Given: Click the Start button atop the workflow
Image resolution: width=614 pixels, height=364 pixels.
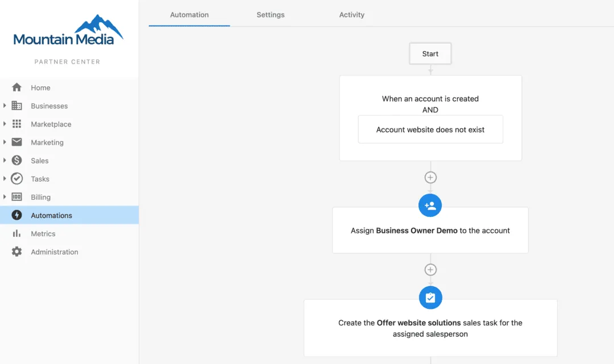Looking at the screenshot, I should pos(430,53).
